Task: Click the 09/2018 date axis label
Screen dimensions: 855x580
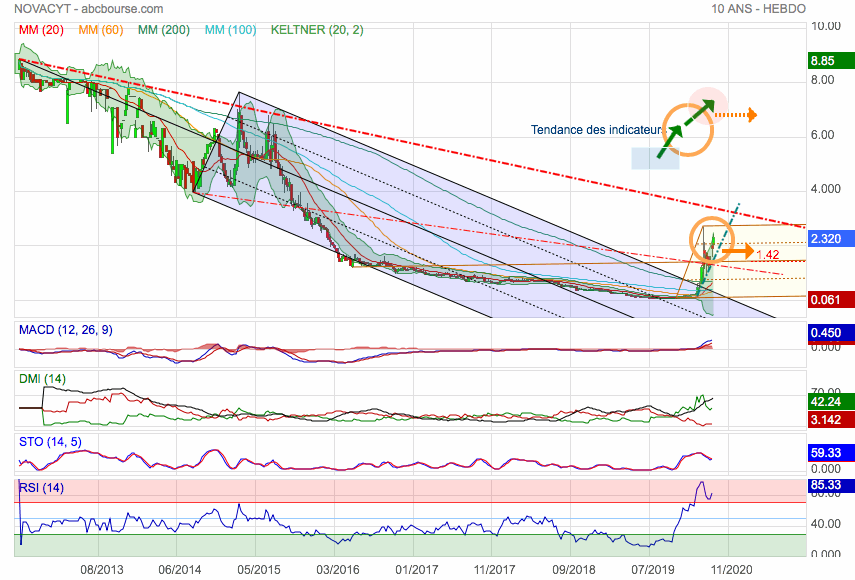Action: (574, 570)
